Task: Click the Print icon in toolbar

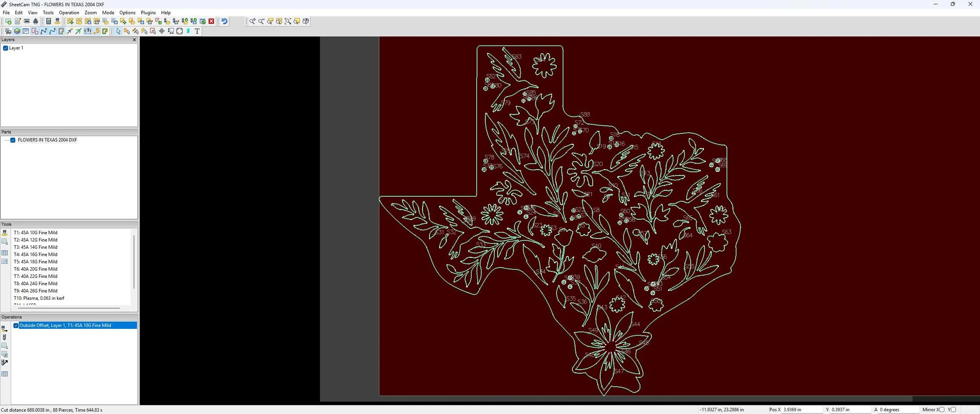Action: 27,21
